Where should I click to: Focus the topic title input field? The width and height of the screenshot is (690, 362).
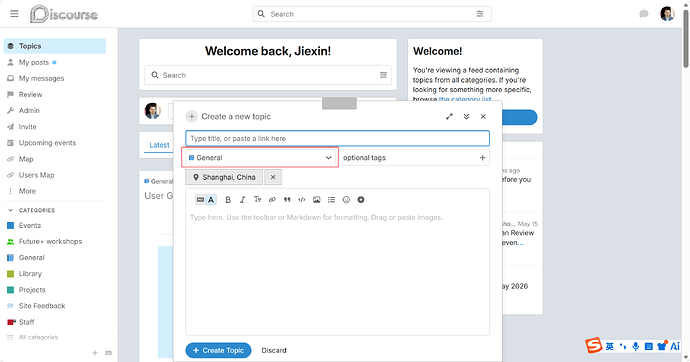pos(338,138)
